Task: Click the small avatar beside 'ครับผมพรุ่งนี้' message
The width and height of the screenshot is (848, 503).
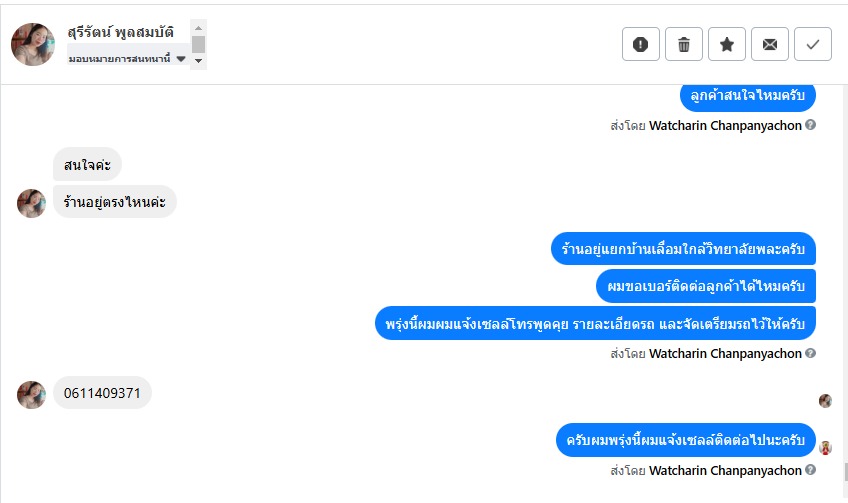Action: (x=825, y=447)
